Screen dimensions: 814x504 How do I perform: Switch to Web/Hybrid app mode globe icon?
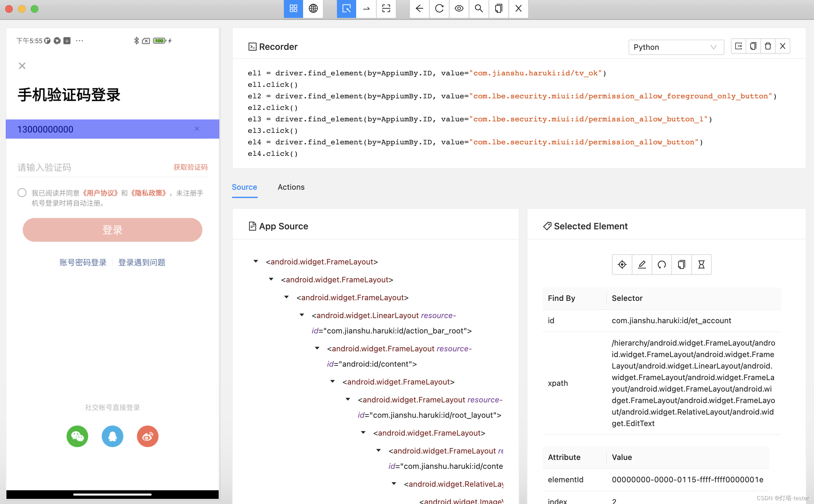313,8
